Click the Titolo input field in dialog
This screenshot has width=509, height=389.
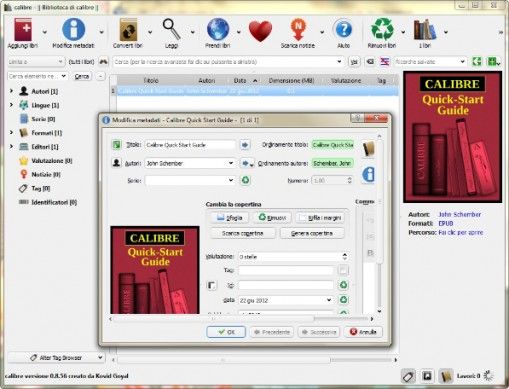(190, 145)
